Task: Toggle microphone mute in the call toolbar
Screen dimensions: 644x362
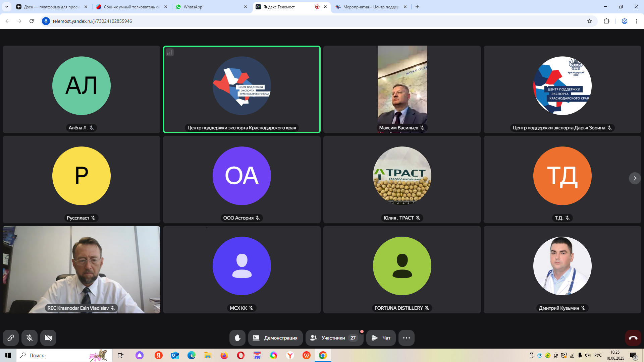Action: click(x=30, y=338)
